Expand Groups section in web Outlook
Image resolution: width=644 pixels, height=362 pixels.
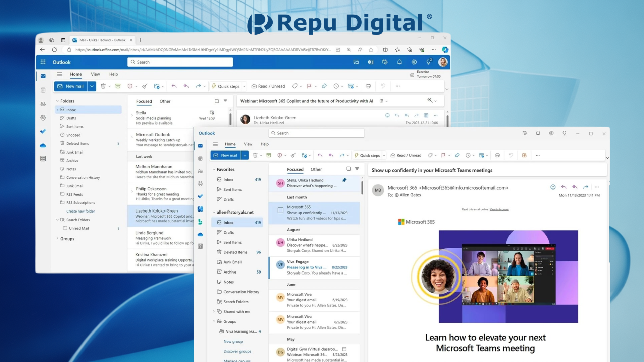coord(57,239)
